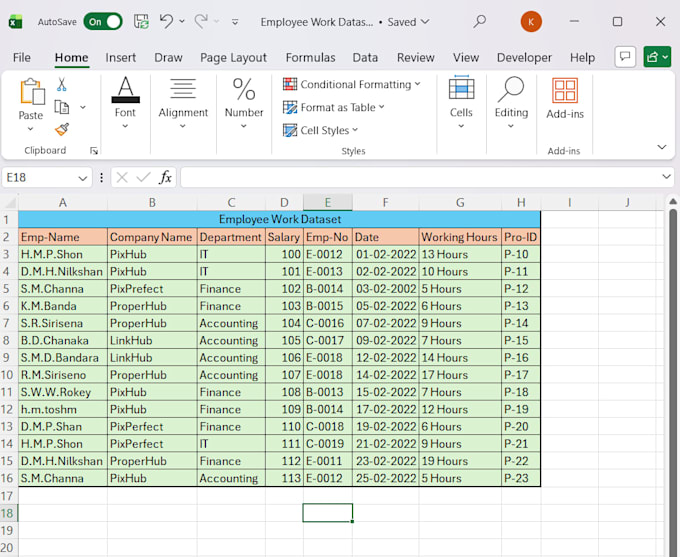Open Customize Quick Access Toolbar dropdown

235,21
